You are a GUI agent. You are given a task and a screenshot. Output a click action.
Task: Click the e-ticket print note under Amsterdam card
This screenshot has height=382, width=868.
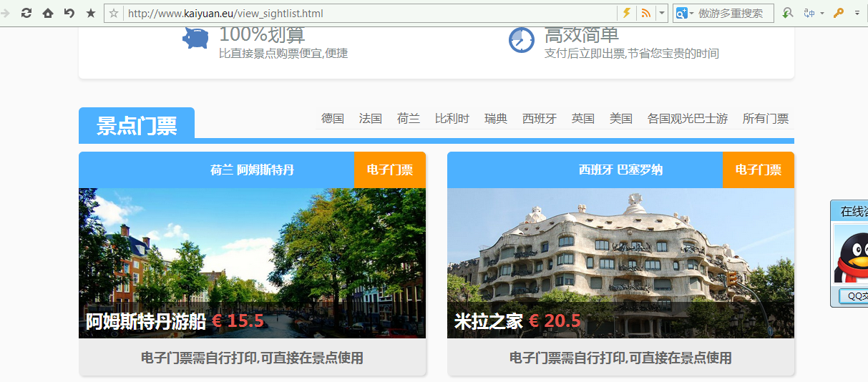pos(252,358)
